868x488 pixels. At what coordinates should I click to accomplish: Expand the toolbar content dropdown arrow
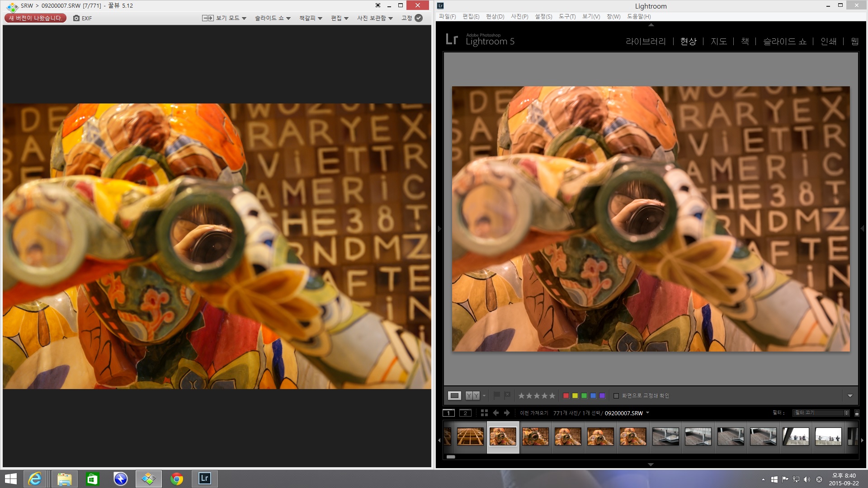pos(850,396)
